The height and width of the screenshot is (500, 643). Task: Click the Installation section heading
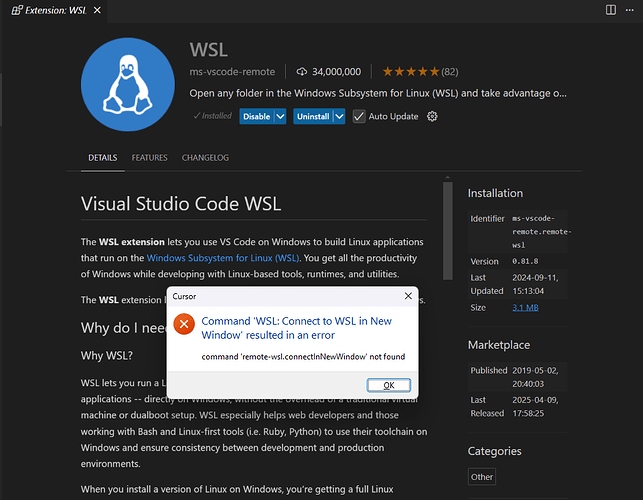tap(495, 193)
